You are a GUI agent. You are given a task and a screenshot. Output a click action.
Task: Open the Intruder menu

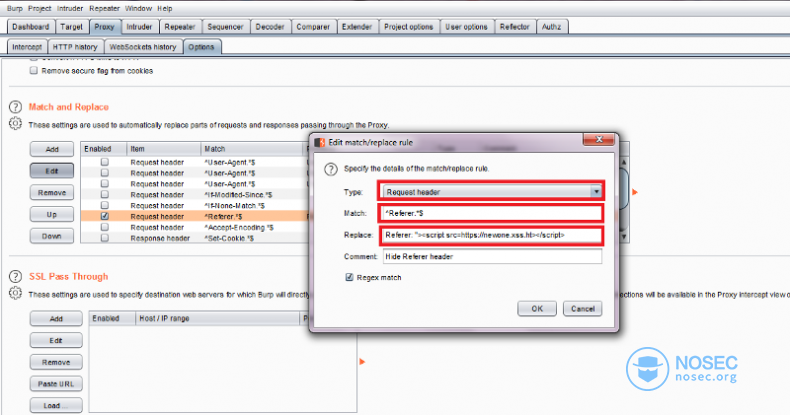coord(70,9)
